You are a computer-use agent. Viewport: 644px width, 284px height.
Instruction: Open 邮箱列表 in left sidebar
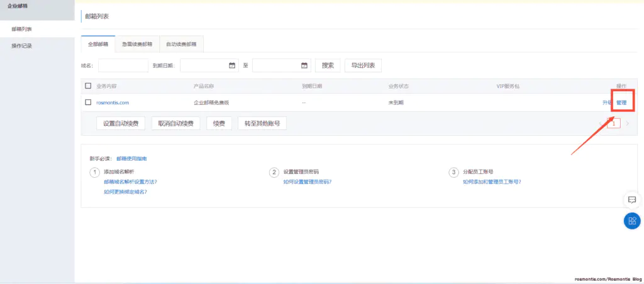coord(22,29)
